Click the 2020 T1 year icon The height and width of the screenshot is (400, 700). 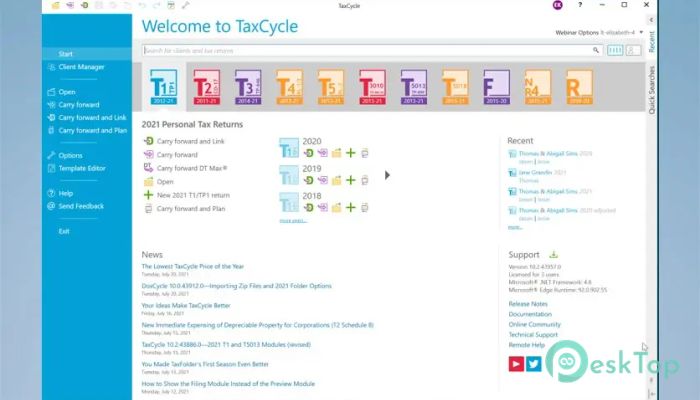(x=289, y=148)
